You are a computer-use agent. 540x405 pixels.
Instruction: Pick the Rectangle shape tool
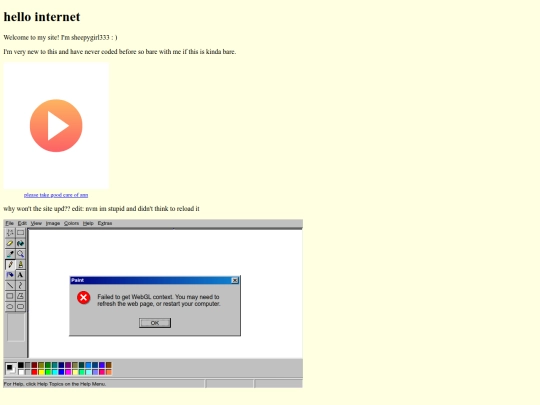pyautogui.click(x=10, y=296)
